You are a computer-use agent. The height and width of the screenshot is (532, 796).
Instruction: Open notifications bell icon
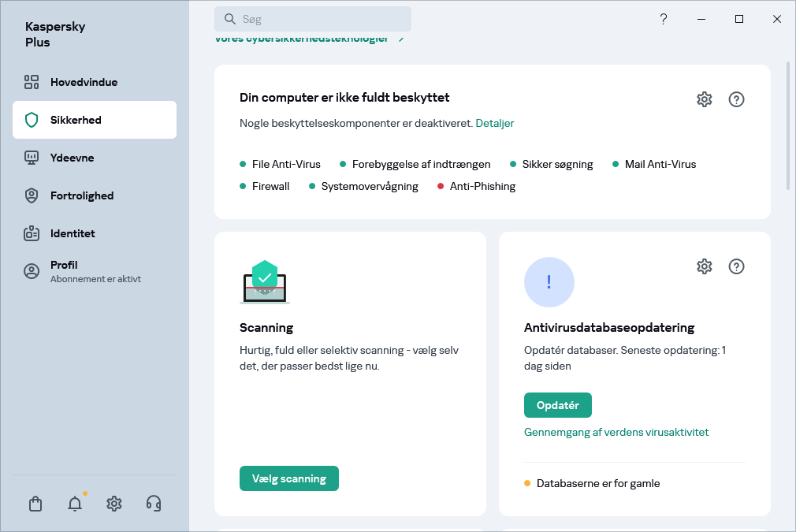coord(75,504)
